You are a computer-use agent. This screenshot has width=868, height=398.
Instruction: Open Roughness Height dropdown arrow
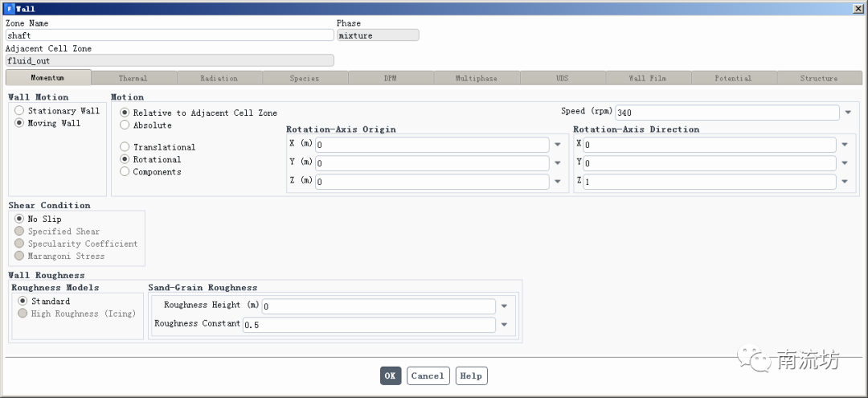pos(504,306)
